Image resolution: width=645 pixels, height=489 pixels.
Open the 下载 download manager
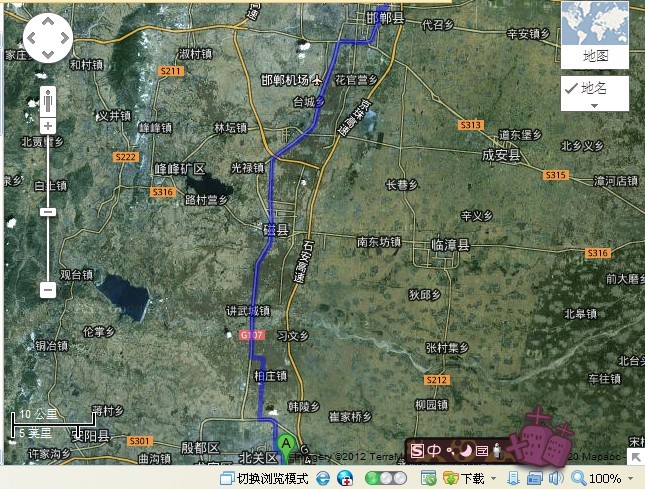coord(464,478)
